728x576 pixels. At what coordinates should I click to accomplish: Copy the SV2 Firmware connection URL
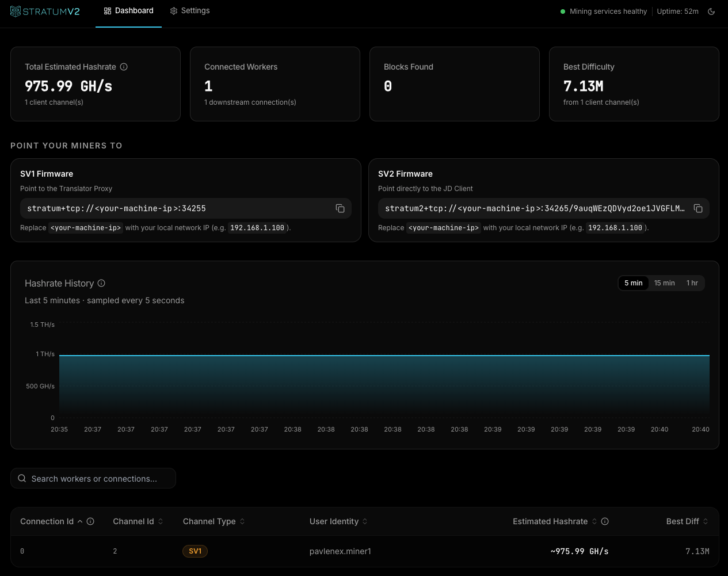pyautogui.click(x=698, y=208)
